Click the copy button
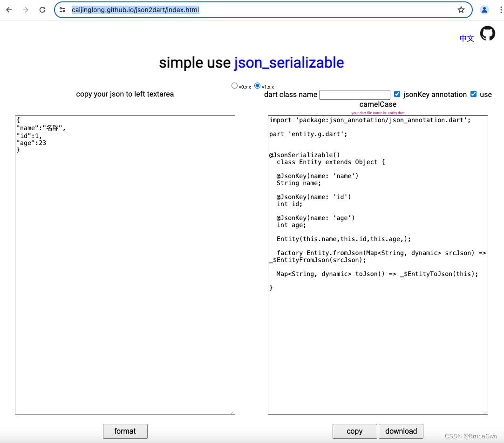This screenshot has width=504, height=443. tap(354, 431)
